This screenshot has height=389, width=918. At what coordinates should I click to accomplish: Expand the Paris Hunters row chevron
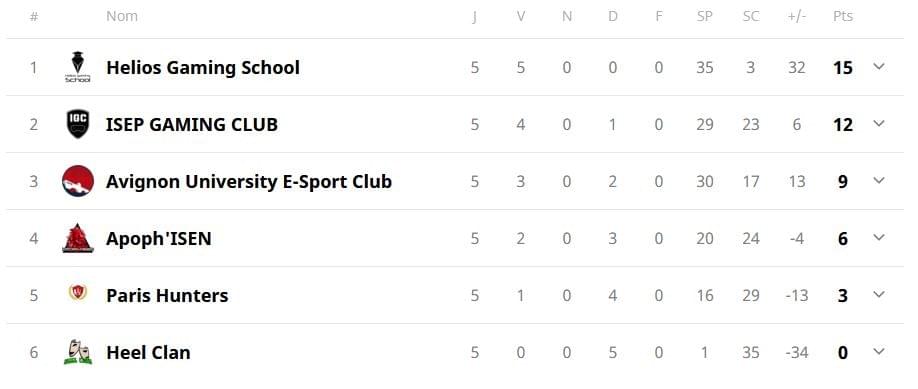[878, 294]
